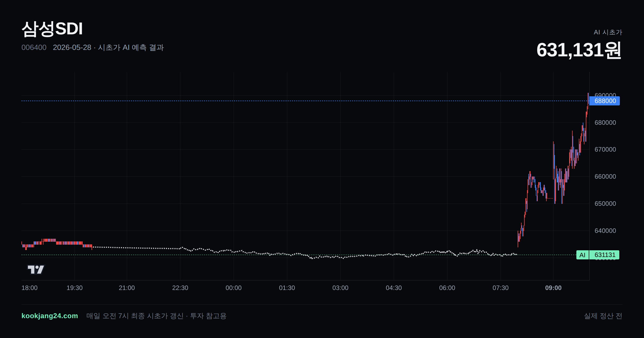Click the 삼성SDI stock title

pyautogui.click(x=52, y=29)
